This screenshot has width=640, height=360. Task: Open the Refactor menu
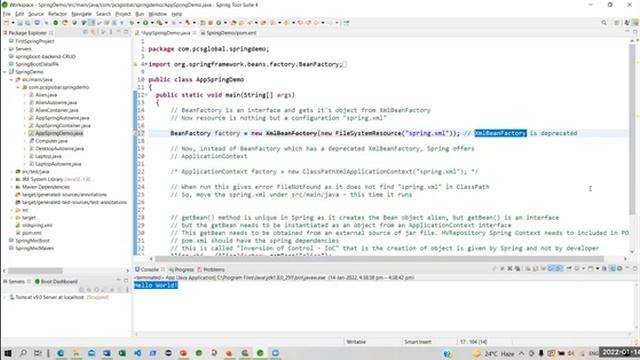tap(57, 14)
